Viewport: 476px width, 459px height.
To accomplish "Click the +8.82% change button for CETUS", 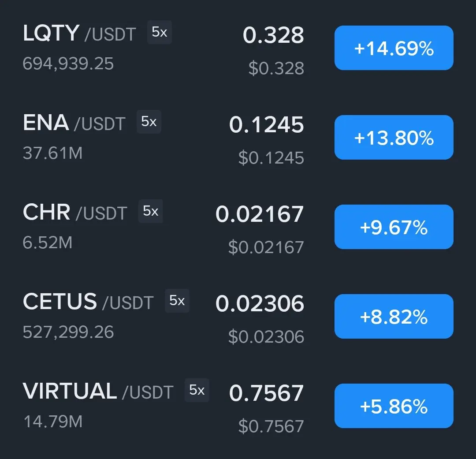I will 394,317.
